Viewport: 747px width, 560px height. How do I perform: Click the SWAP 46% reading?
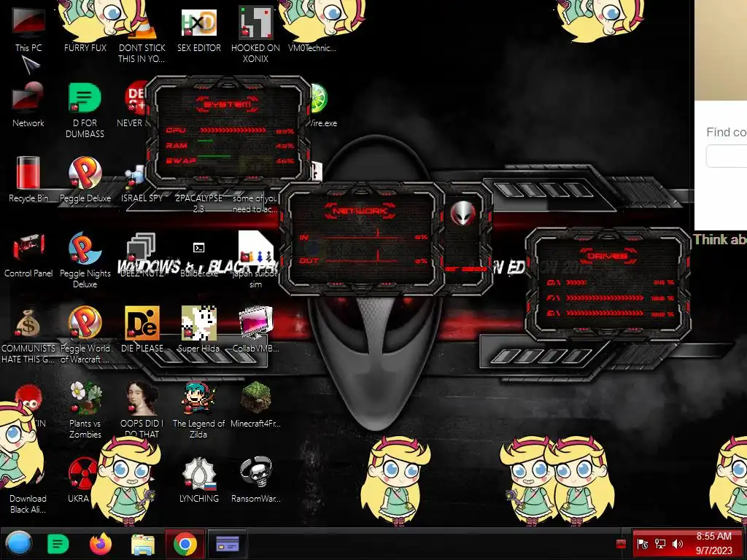tap(285, 161)
